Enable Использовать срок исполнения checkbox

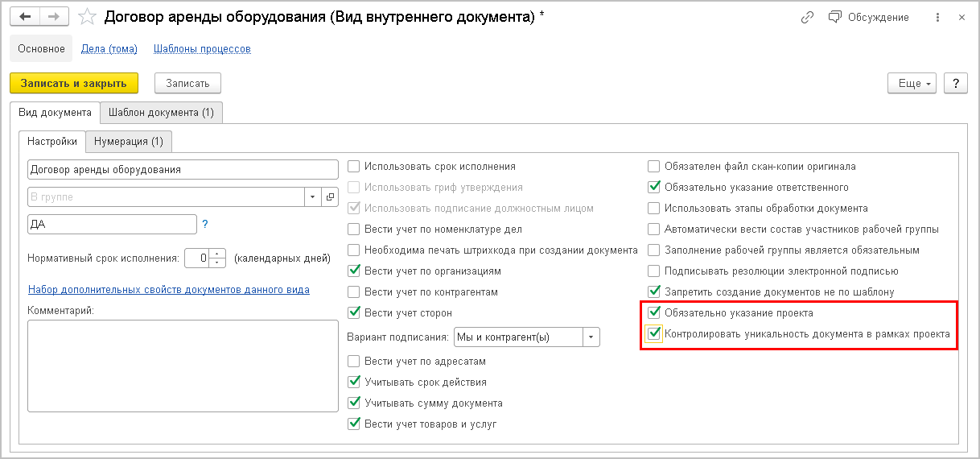[x=354, y=167]
